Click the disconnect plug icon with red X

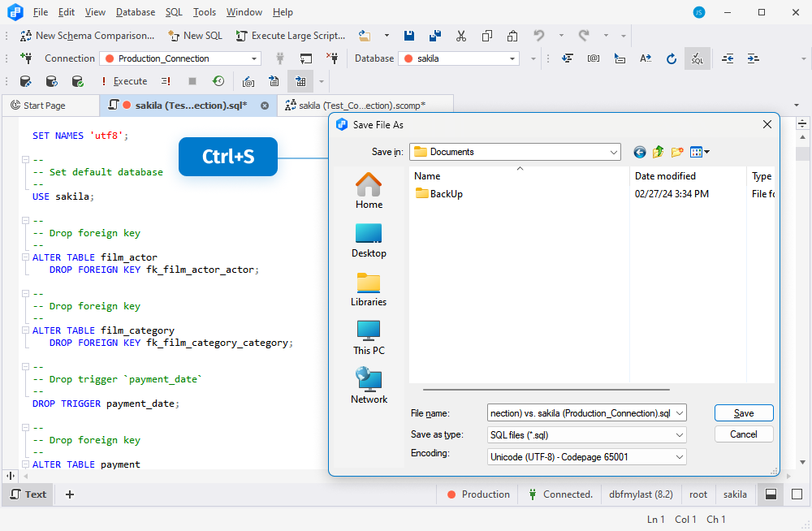click(332, 58)
